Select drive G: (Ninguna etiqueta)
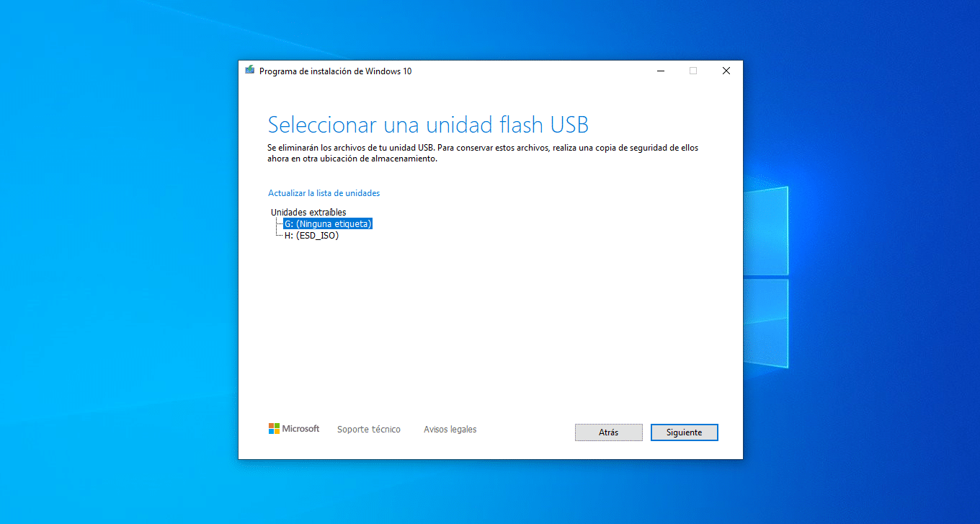Viewport: 980px width, 524px height. point(328,223)
